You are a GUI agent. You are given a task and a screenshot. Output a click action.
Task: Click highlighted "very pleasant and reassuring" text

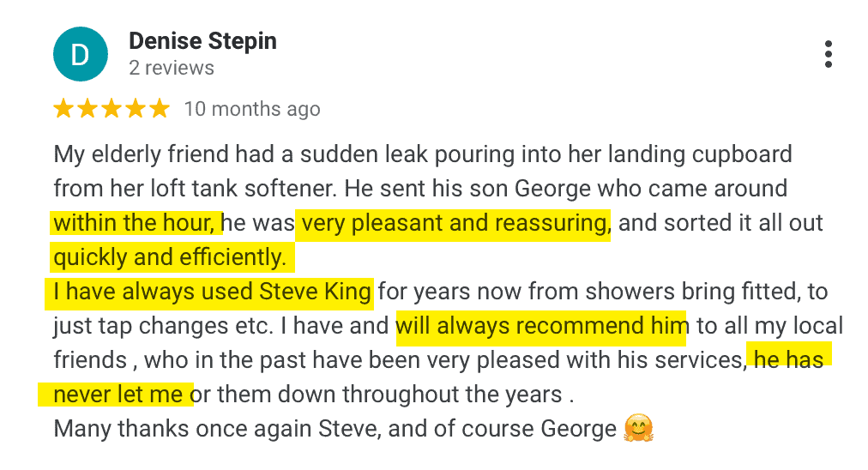[454, 223]
